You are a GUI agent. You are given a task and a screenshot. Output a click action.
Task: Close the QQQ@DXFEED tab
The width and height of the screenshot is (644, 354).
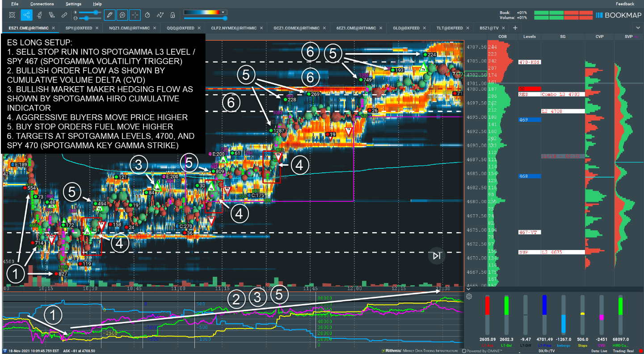click(199, 28)
